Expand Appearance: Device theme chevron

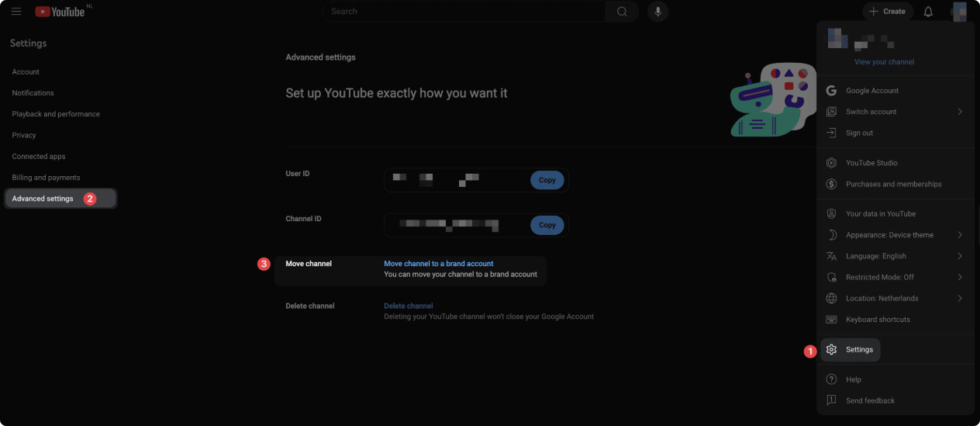coord(960,235)
